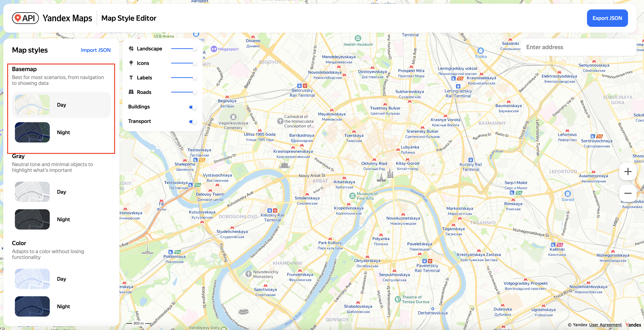This screenshot has height=330, width=644.
Task: Click the Roads icon
Action: [131, 92]
